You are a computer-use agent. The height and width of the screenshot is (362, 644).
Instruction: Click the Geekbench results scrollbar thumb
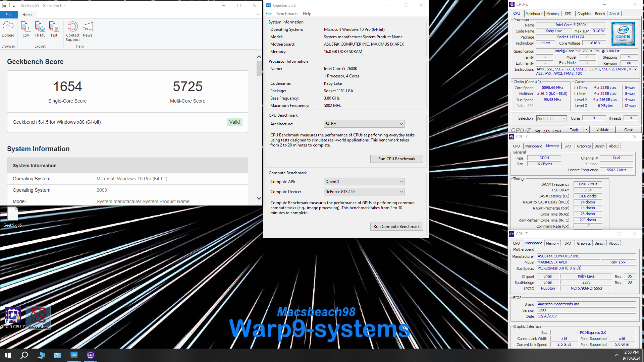(259, 68)
